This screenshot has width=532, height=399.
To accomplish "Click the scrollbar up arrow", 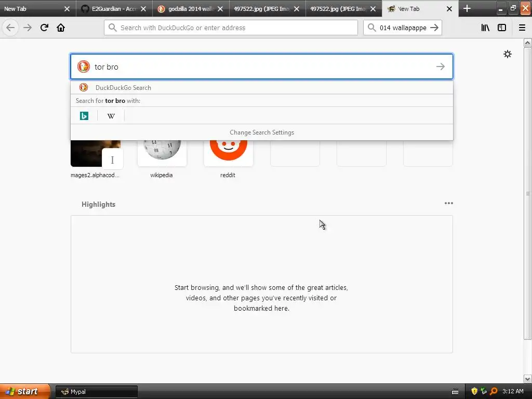I will coord(527,43).
